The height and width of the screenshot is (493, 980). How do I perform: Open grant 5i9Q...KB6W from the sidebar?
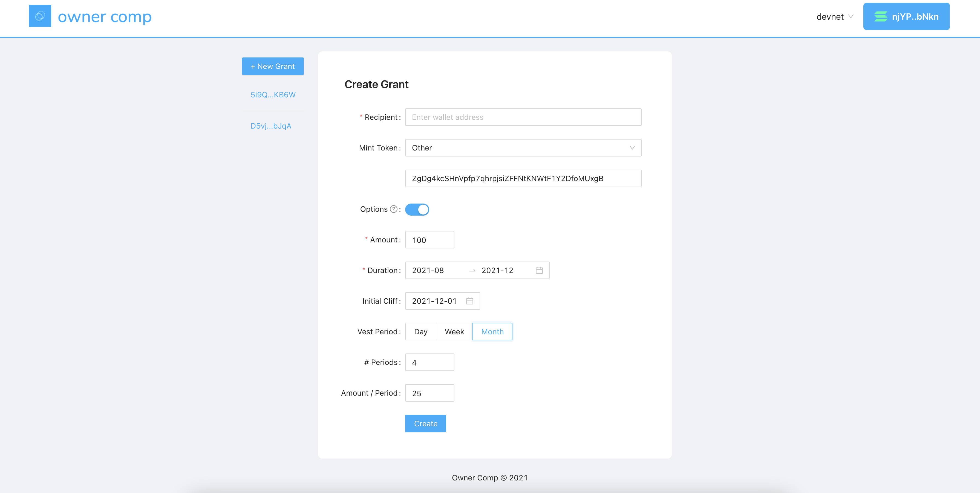[273, 95]
